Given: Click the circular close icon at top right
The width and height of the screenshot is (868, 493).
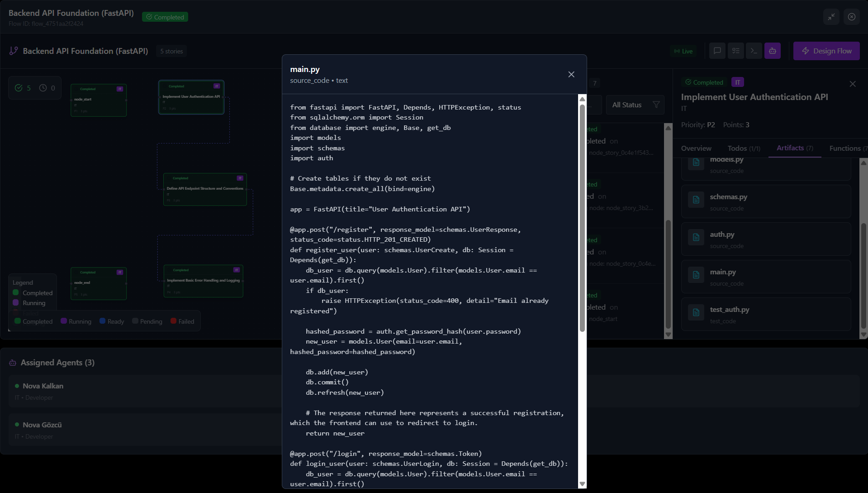Looking at the screenshot, I should tap(852, 17).
